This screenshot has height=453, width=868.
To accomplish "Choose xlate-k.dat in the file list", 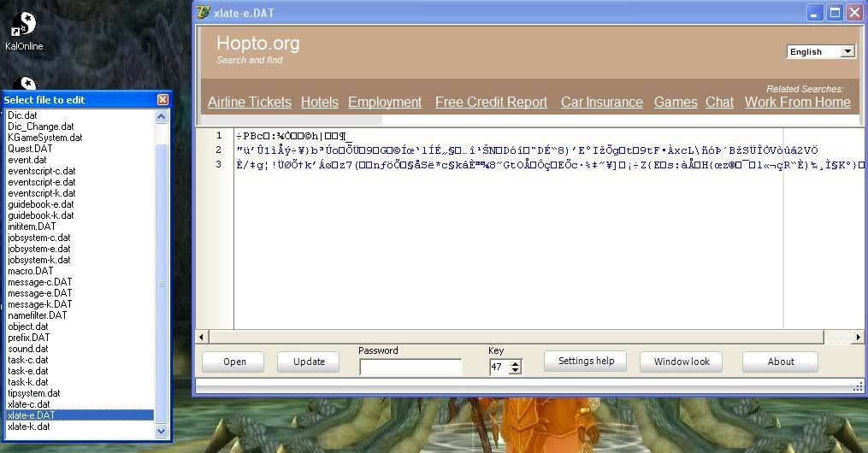I will point(28,427).
